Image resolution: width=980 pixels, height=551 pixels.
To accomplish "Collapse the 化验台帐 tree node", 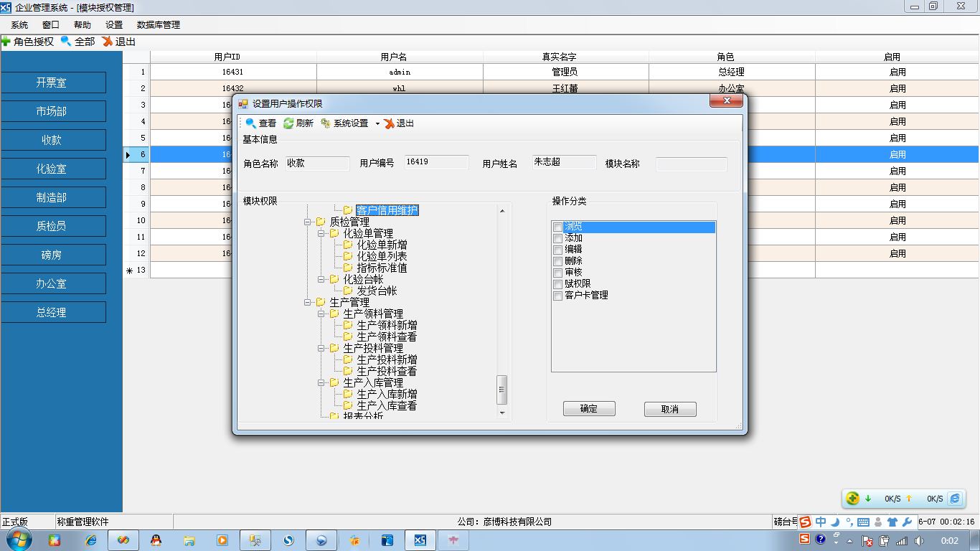I will (x=321, y=279).
